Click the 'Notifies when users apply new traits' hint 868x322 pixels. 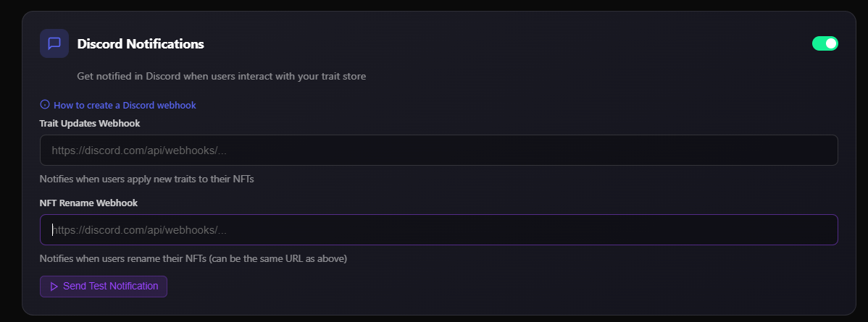[x=146, y=178]
